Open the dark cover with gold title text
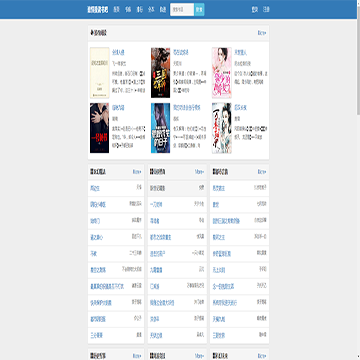Screen dimensions: 360x360 [x=160, y=73]
